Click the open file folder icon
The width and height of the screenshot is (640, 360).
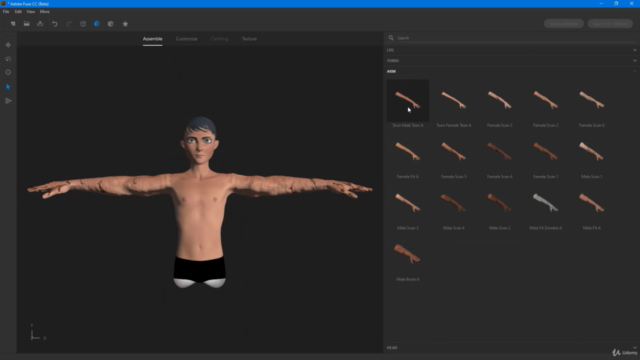[x=27, y=24]
